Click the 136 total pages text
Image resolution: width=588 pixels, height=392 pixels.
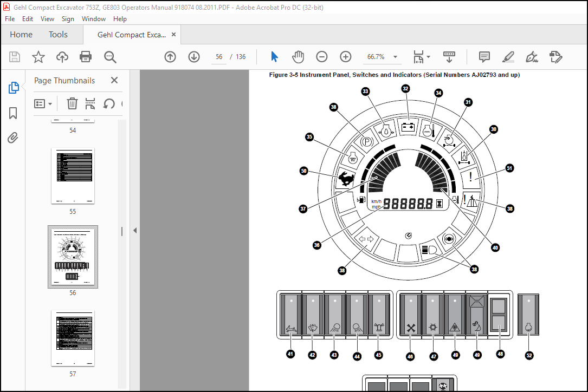pos(241,57)
